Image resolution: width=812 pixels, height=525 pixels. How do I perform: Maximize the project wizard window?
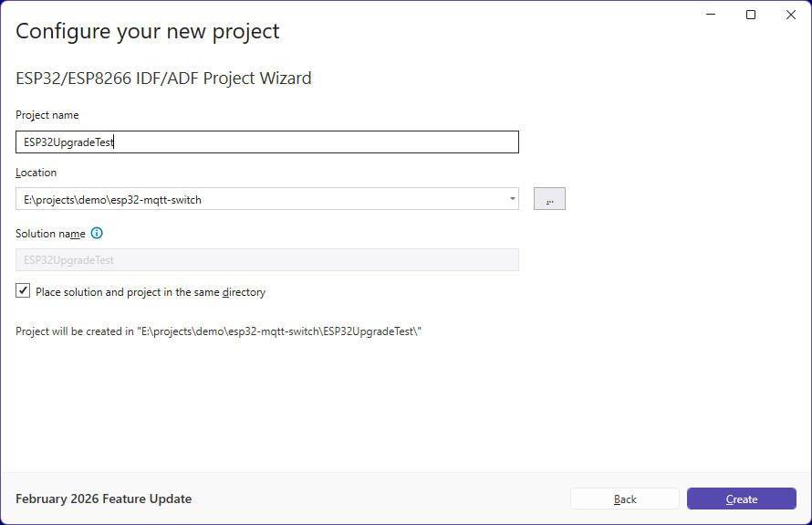click(751, 15)
